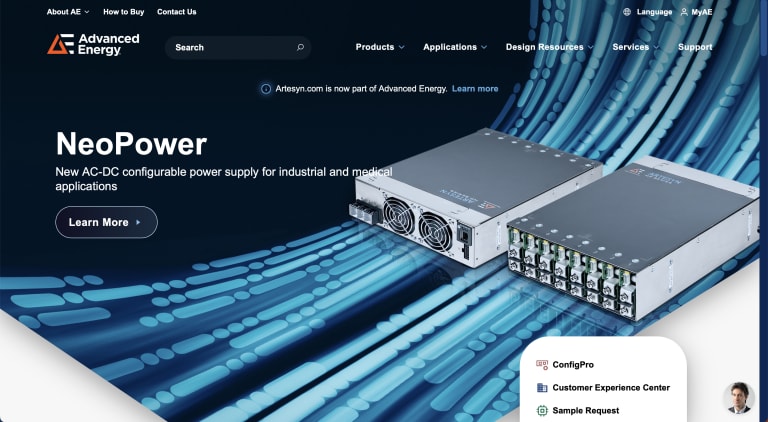Go to the Support page
Screen dimensions: 768x422
click(695, 47)
